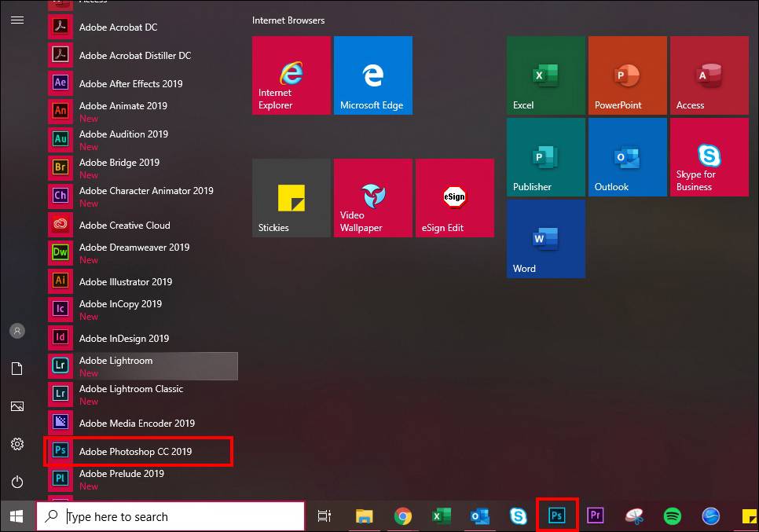Launch Photoshop from the taskbar
759x532 pixels.
click(556, 515)
